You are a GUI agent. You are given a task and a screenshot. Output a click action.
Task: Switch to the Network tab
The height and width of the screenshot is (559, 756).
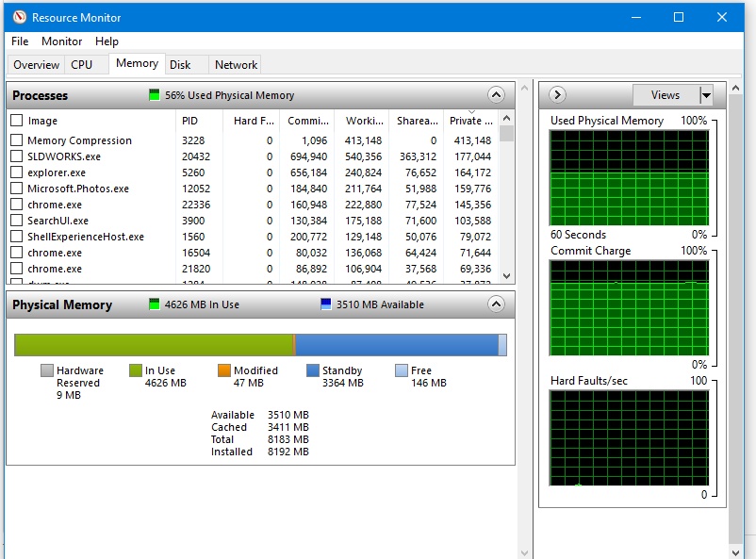tap(237, 65)
